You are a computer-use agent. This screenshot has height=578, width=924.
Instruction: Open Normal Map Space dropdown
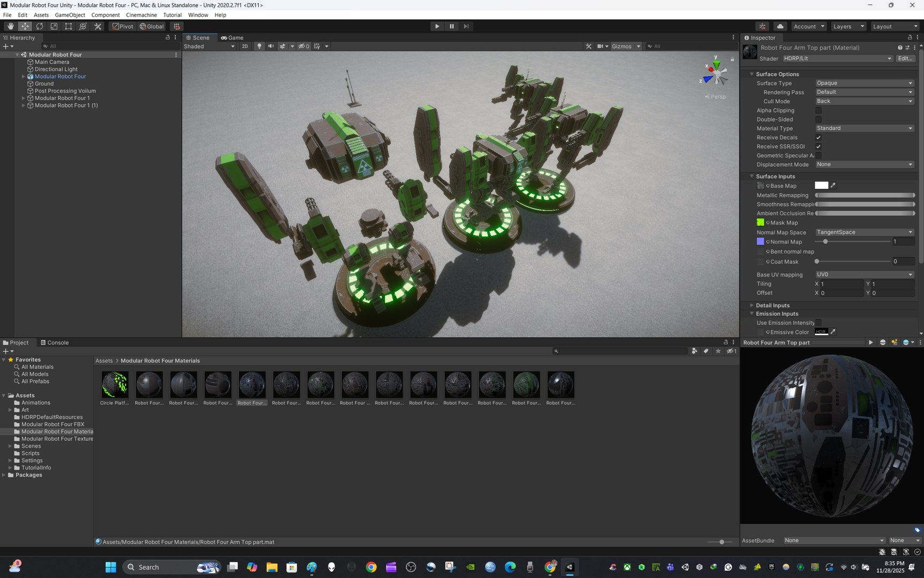pyautogui.click(x=865, y=232)
